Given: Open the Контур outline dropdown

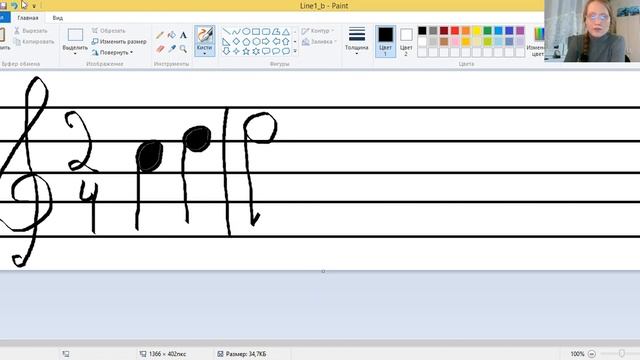Looking at the screenshot, I should click(x=318, y=31).
